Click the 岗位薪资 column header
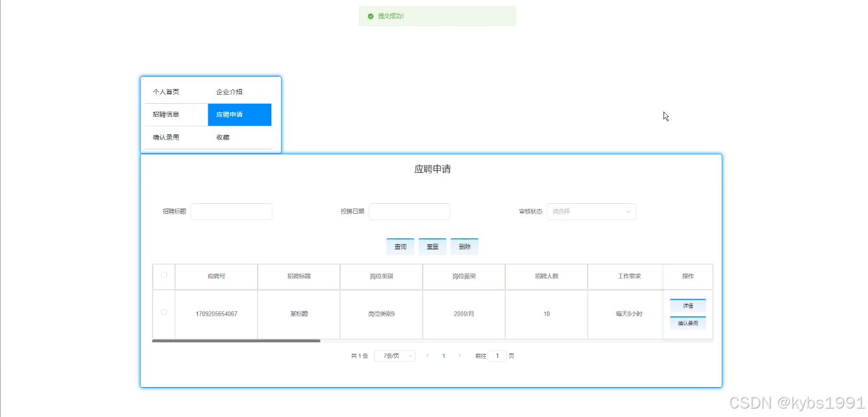 coord(464,277)
